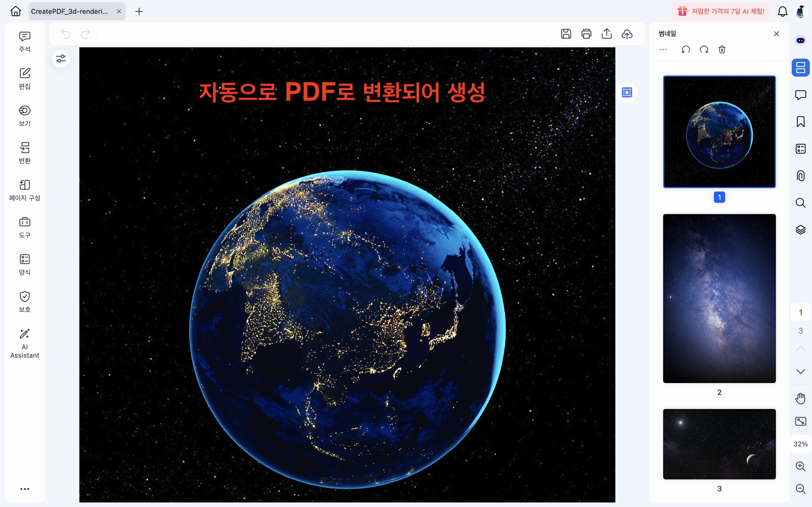Image resolution: width=812 pixels, height=507 pixels.
Task: Toggle the thumbnail panel icon off
Action: click(801, 67)
